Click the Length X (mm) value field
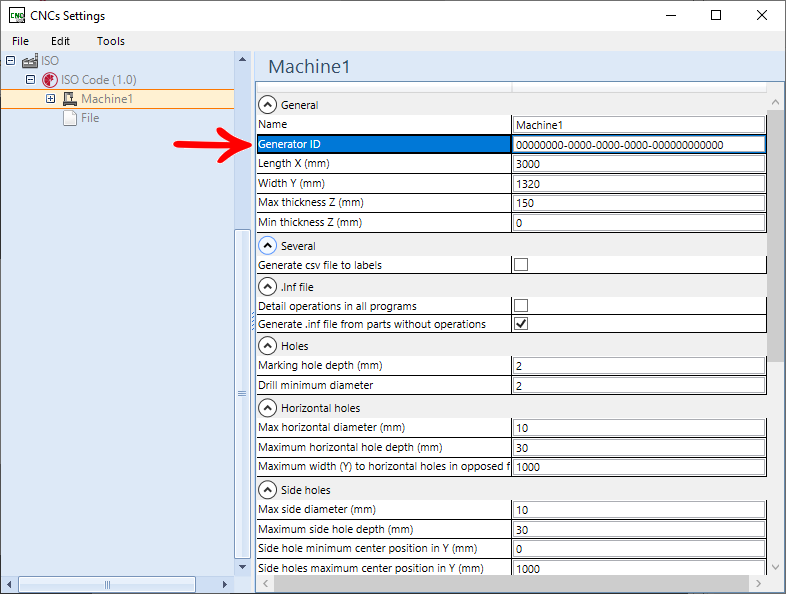The height and width of the screenshot is (603, 786). tap(638, 164)
